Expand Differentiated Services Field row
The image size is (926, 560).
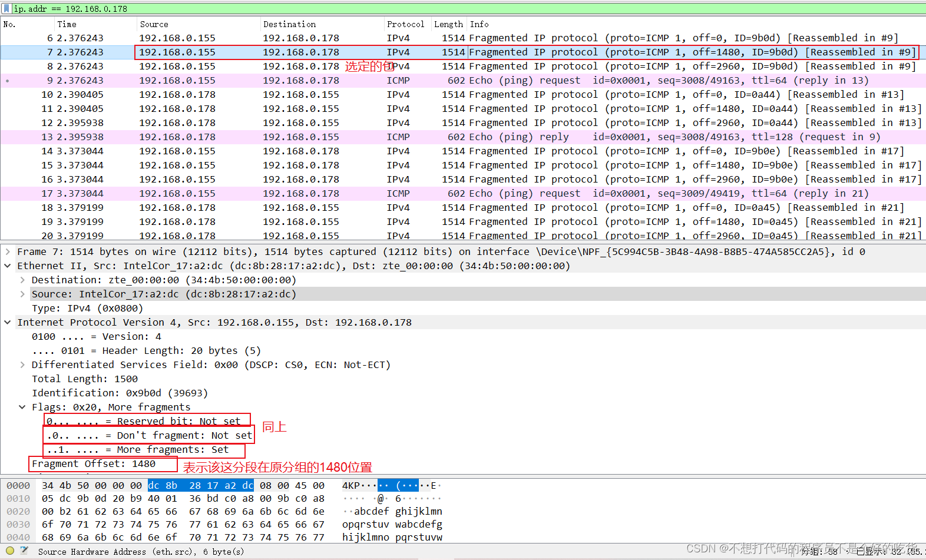click(22, 365)
